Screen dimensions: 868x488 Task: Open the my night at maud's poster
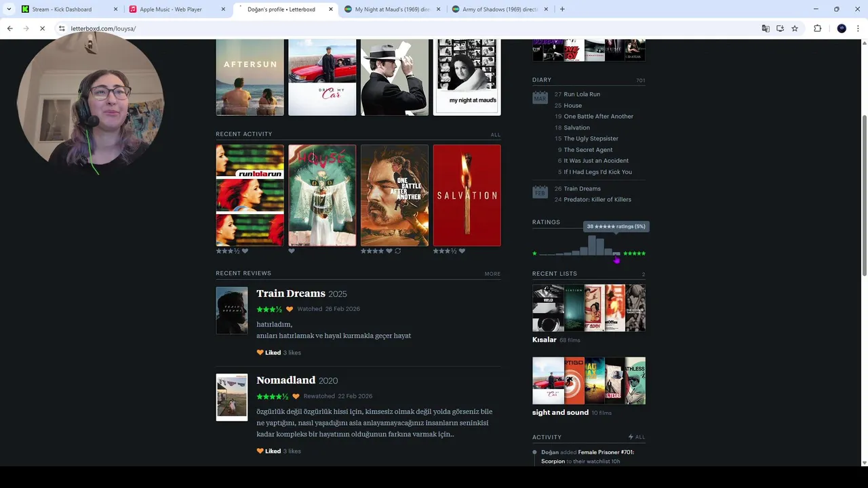(x=467, y=77)
